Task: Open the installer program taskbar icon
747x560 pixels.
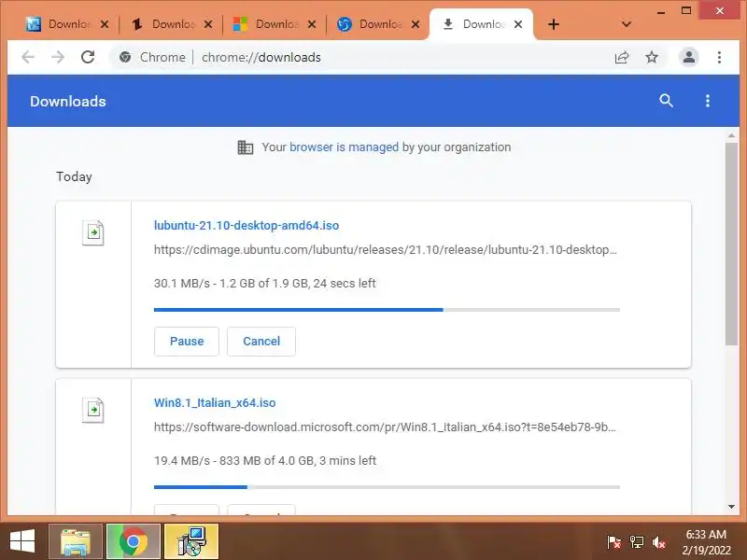Action: click(x=191, y=541)
